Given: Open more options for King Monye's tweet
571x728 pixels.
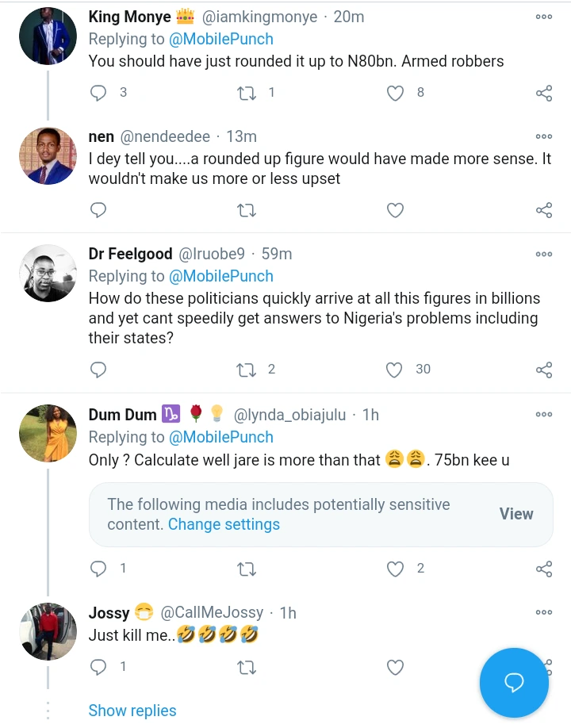Looking at the screenshot, I should pyautogui.click(x=544, y=17).
